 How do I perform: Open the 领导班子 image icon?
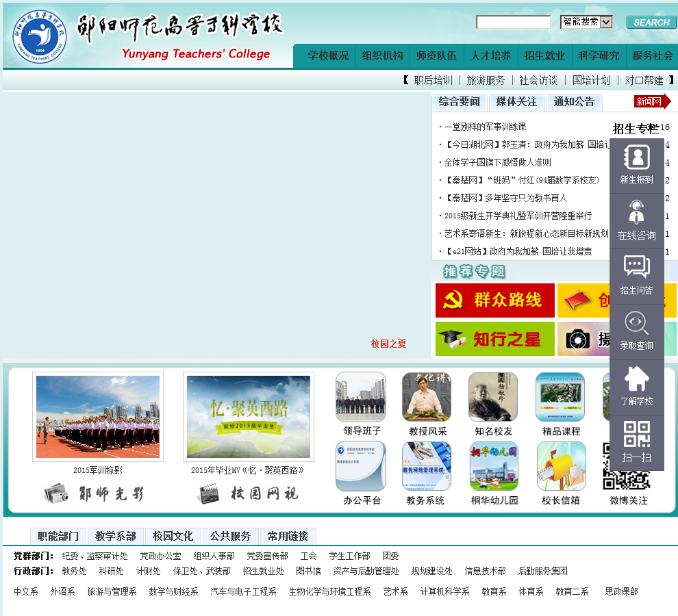pos(361,397)
